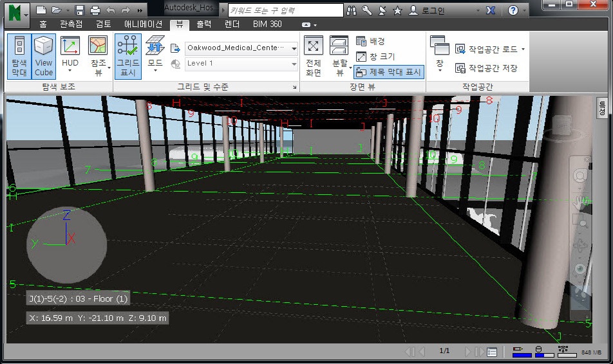Enter 전체 화면 full screen
The width and height of the screenshot is (613, 364).
pyautogui.click(x=313, y=56)
